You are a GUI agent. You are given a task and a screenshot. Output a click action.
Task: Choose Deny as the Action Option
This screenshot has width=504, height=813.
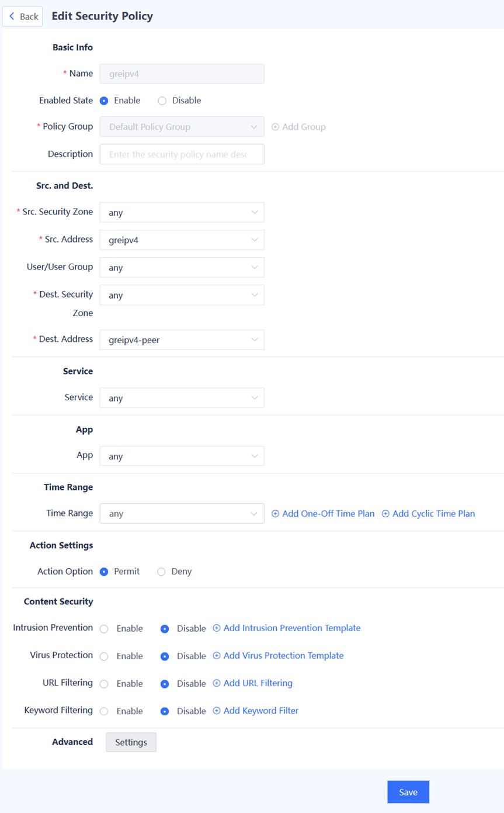point(161,572)
